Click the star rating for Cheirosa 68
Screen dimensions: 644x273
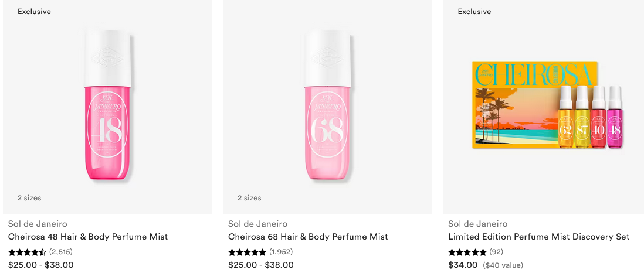point(247,252)
